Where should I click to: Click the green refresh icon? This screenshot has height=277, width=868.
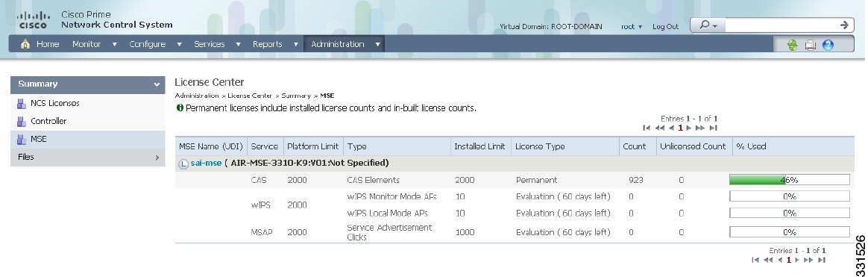tap(792, 46)
